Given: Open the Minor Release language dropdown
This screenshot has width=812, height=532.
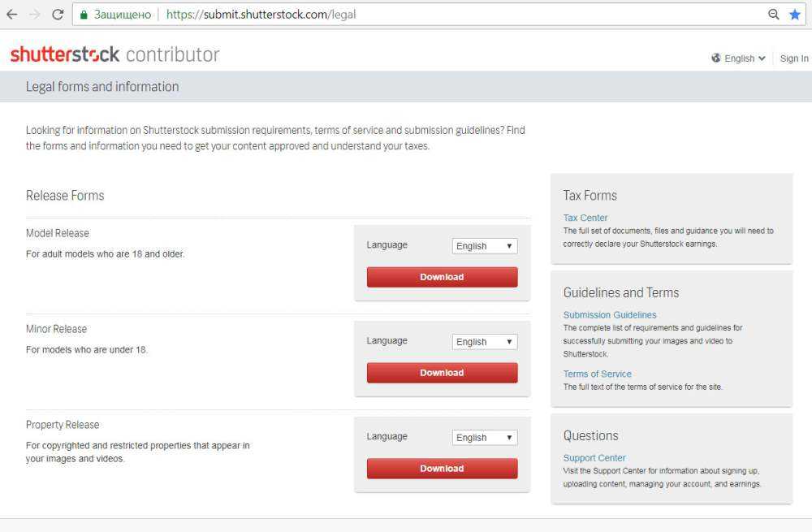Looking at the screenshot, I should pyautogui.click(x=484, y=342).
